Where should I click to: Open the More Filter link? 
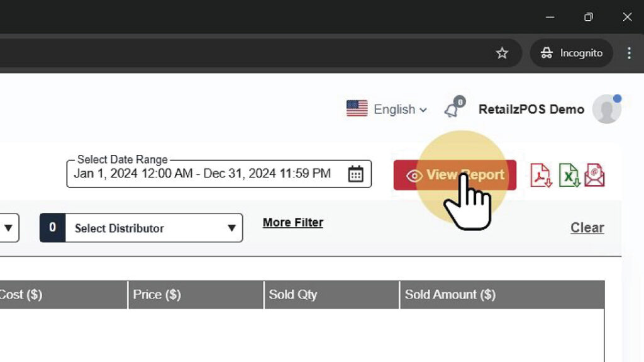point(292,222)
